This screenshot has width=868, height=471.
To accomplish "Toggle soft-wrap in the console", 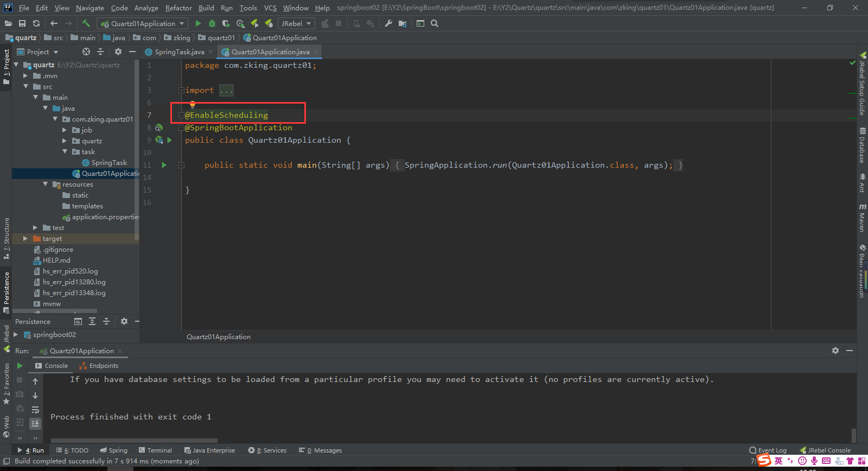I will [35, 410].
